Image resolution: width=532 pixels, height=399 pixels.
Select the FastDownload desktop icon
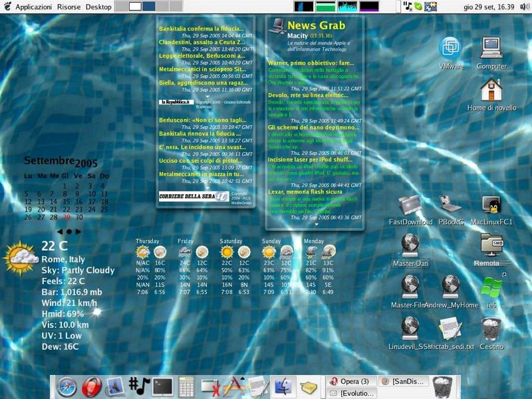coord(410,205)
